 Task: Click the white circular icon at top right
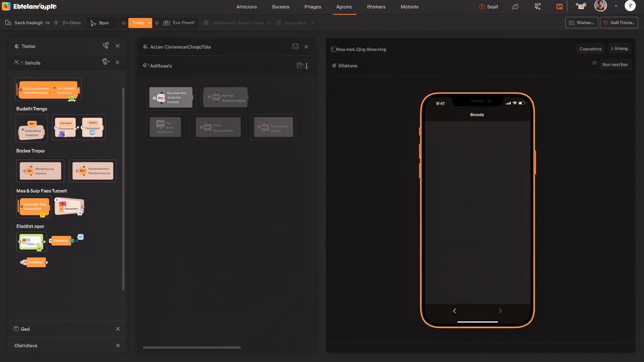630,6
